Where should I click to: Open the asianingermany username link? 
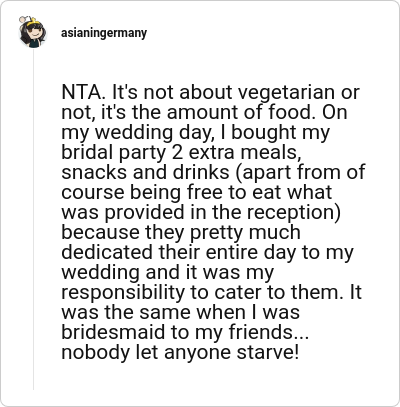[x=104, y=33]
